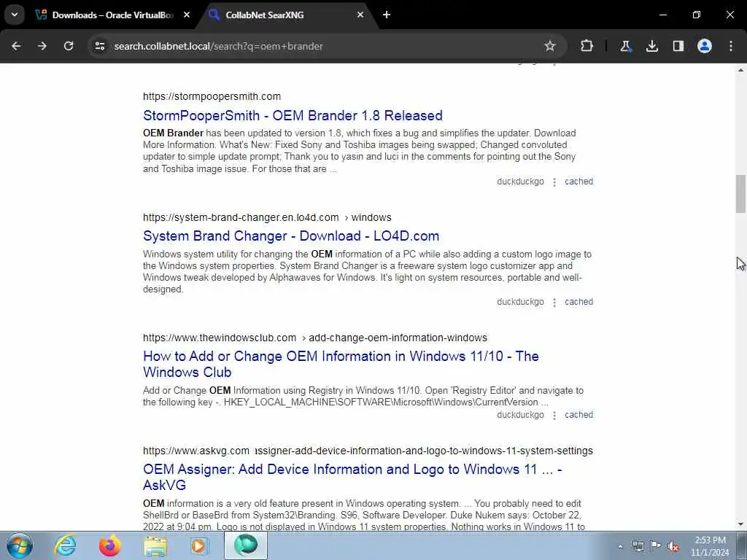747x560 pixels.
Task: Click duckduckgo label under System Brand Changer
Action: [520, 302]
